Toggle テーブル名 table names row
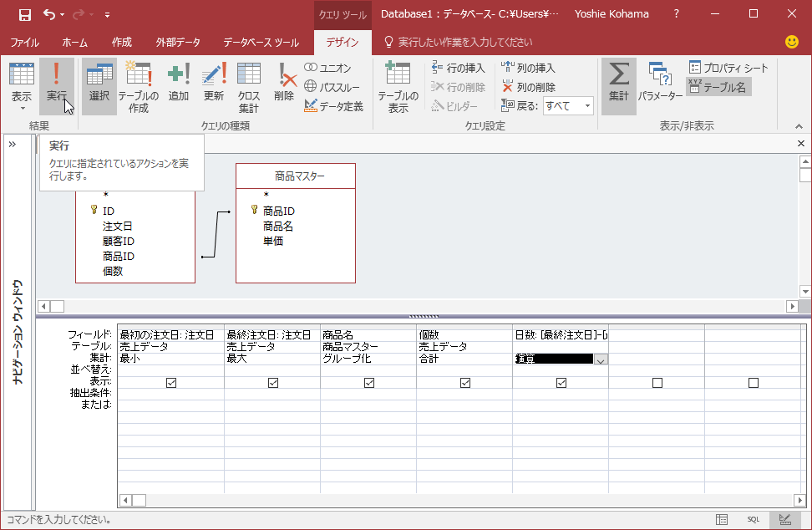 click(718, 87)
